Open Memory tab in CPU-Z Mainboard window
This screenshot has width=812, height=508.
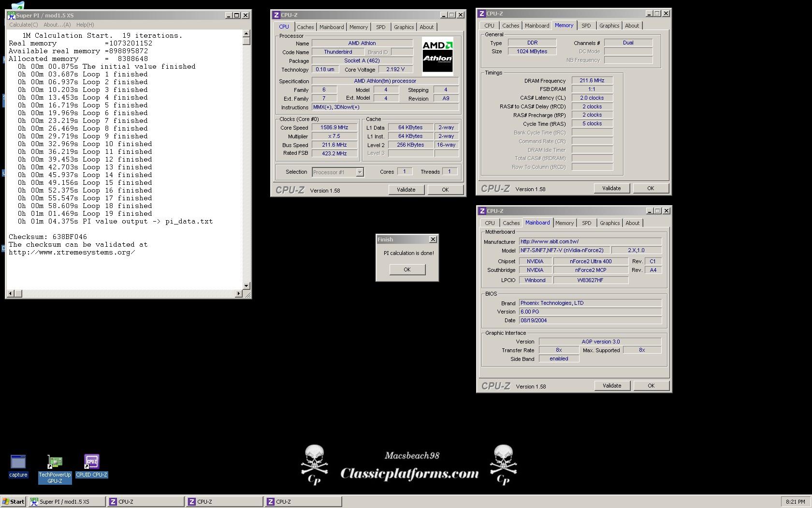tap(565, 223)
